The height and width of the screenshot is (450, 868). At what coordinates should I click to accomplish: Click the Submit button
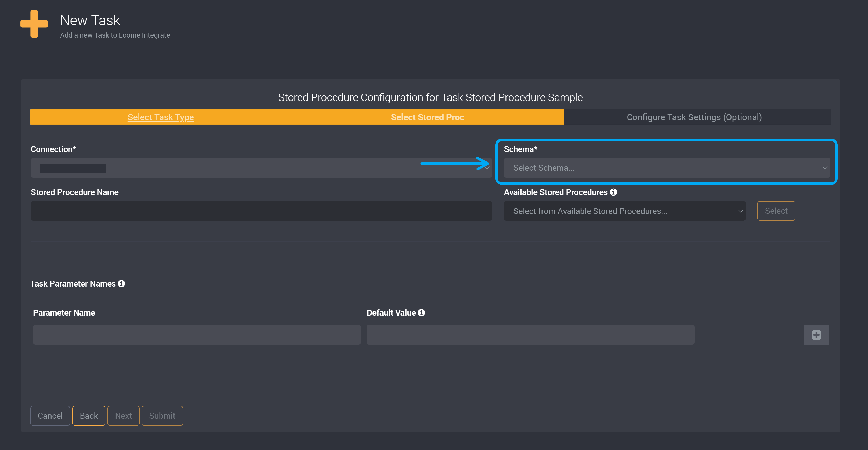click(162, 416)
